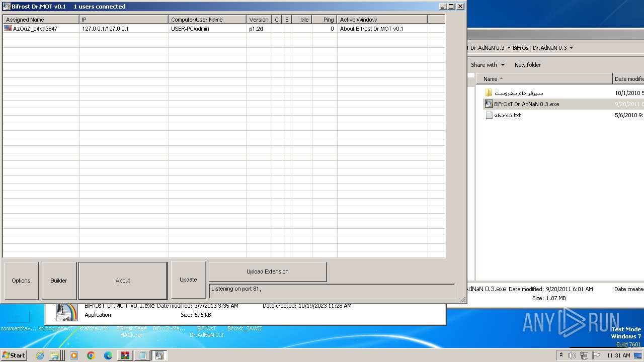Click the .txt document icon in Explorer

point(489,115)
